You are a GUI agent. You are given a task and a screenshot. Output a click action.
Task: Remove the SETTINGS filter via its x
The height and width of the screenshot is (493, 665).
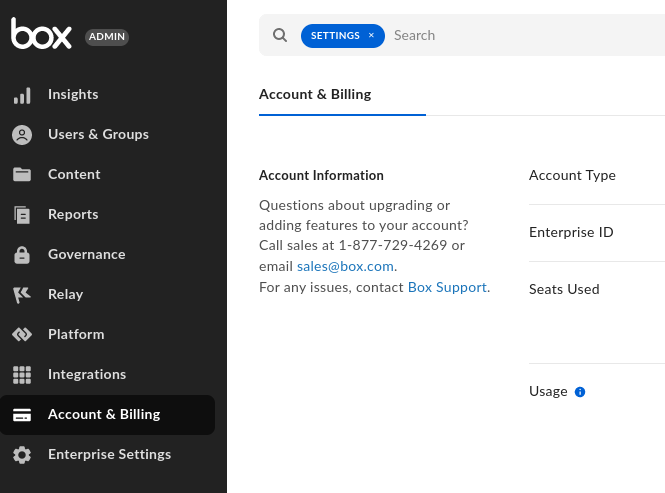coord(371,35)
